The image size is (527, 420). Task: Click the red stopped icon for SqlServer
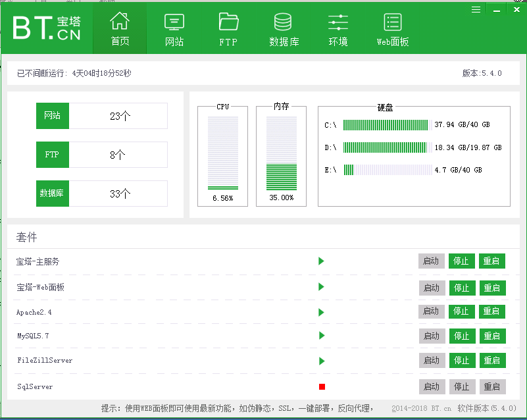tap(322, 386)
